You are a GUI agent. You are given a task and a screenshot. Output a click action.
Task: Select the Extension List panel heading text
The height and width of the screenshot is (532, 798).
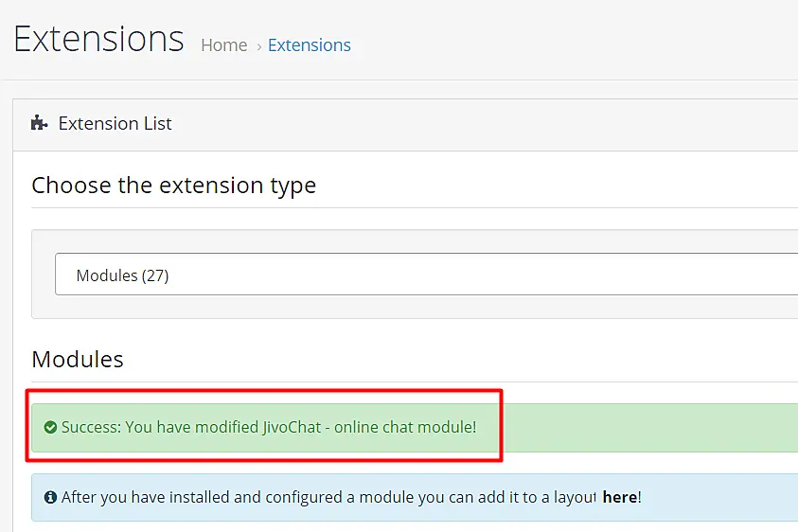[115, 123]
